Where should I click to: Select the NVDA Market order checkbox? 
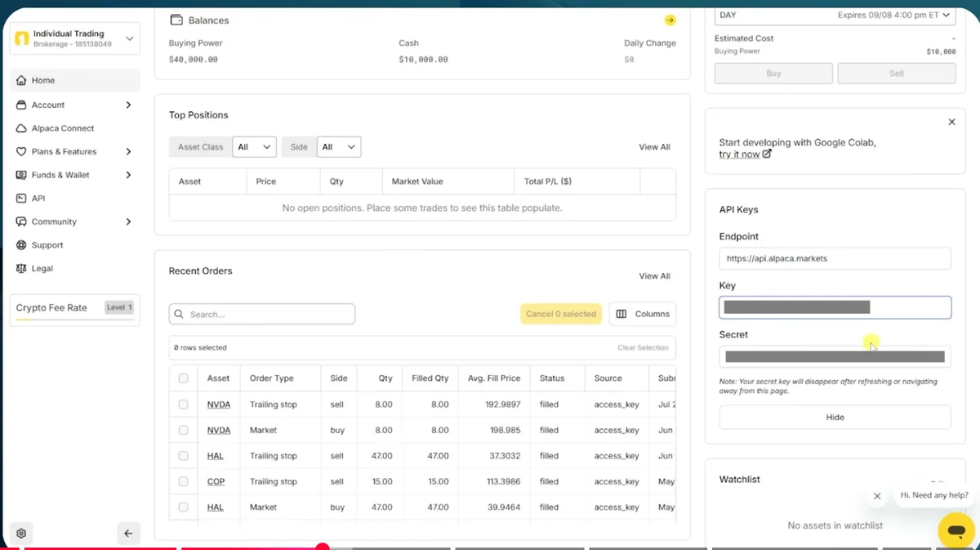[183, 430]
